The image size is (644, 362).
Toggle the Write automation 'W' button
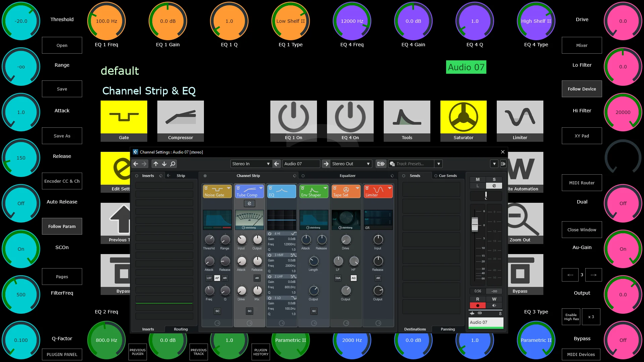point(494,299)
